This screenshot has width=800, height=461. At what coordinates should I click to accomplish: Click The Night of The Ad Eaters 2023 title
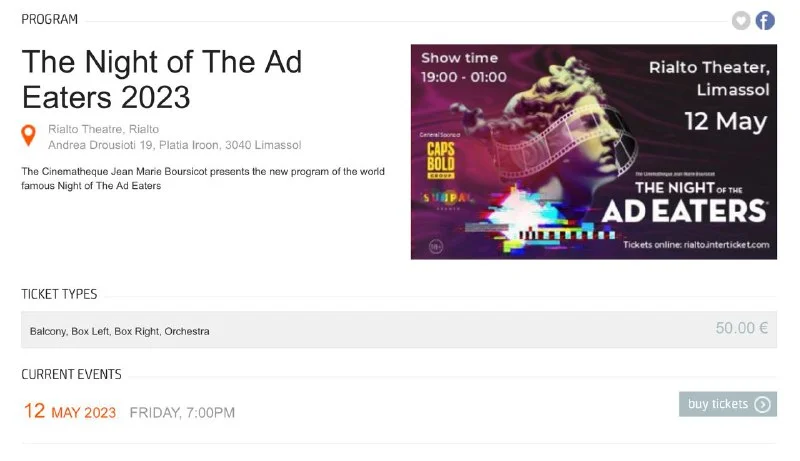click(162, 79)
